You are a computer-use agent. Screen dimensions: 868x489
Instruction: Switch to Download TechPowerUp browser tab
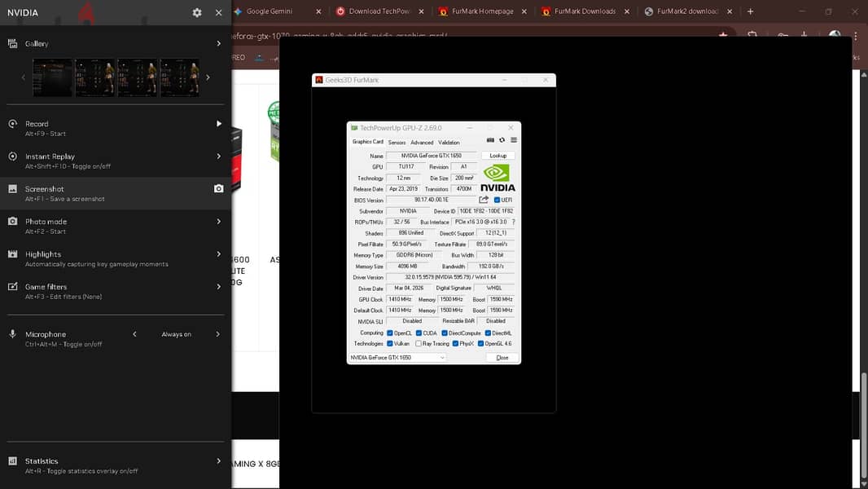click(379, 11)
